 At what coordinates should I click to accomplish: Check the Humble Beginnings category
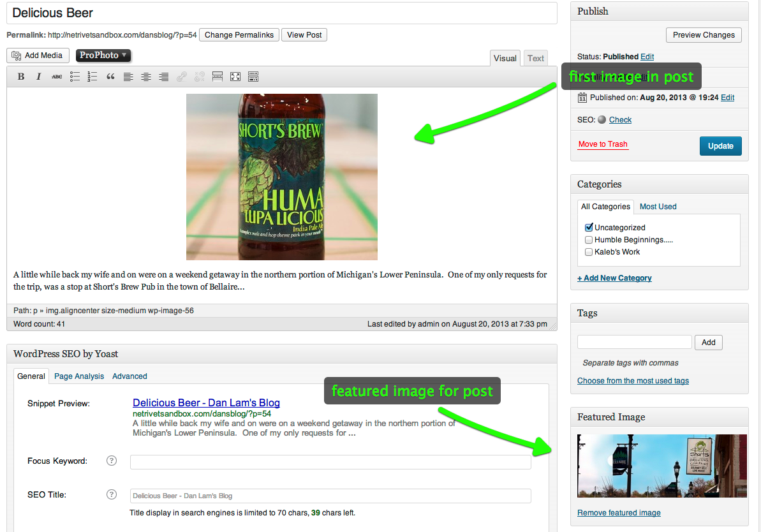pyautogui.click(x=589, y=240)
